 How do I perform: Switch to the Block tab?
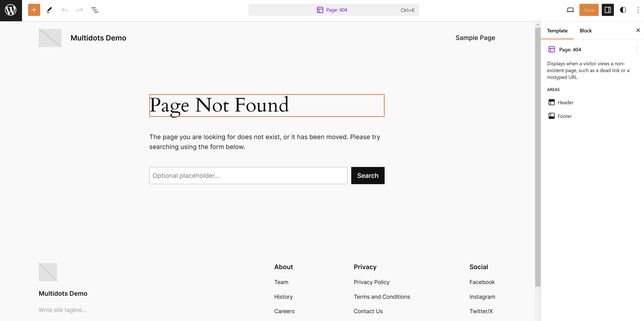point(586,31)
